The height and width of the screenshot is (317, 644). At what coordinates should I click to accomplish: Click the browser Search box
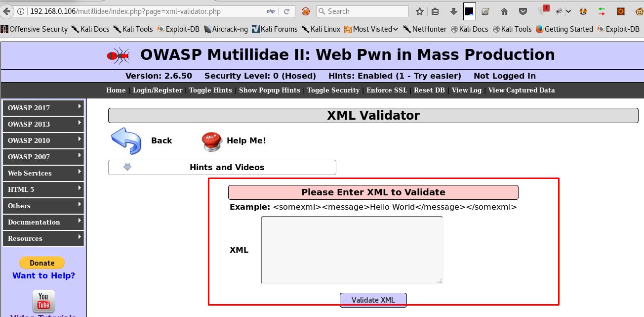362,11
